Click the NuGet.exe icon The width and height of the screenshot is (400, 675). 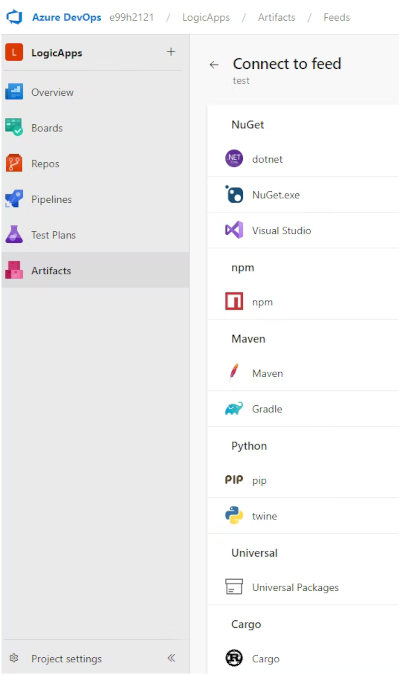(x=234, y=194)
